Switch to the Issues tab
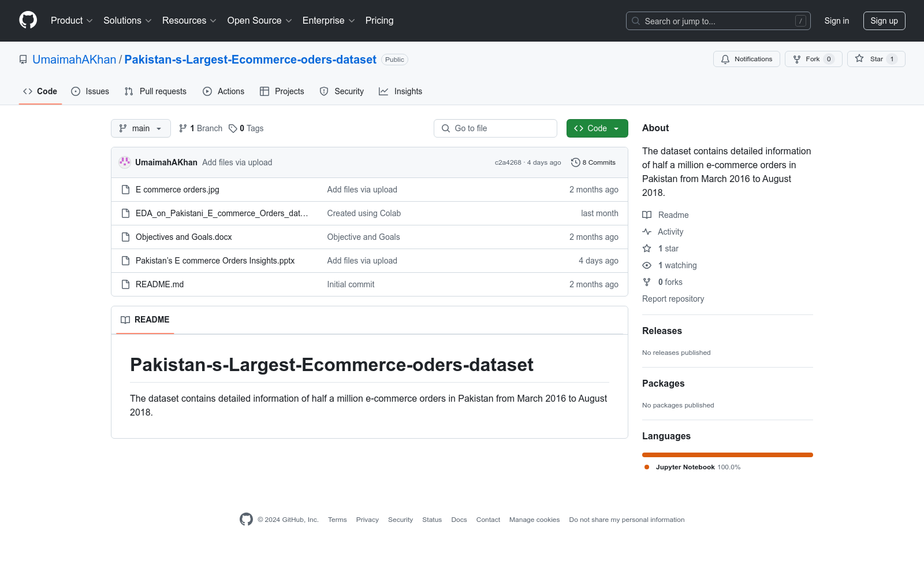The width and height of the screenshot is (924, 578). (90, 91)
